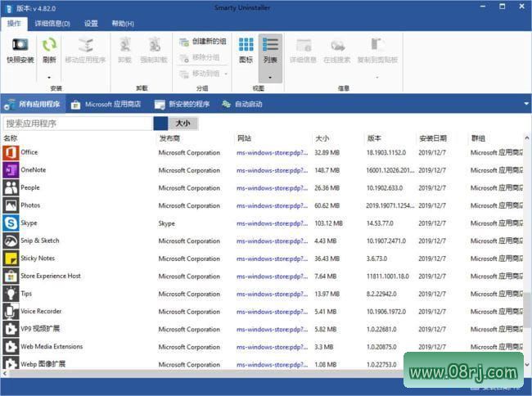Click version 3.6.73.0 of Sticky Notes
This screenshot has height=396, width=532.
click(x=376, y=259)
